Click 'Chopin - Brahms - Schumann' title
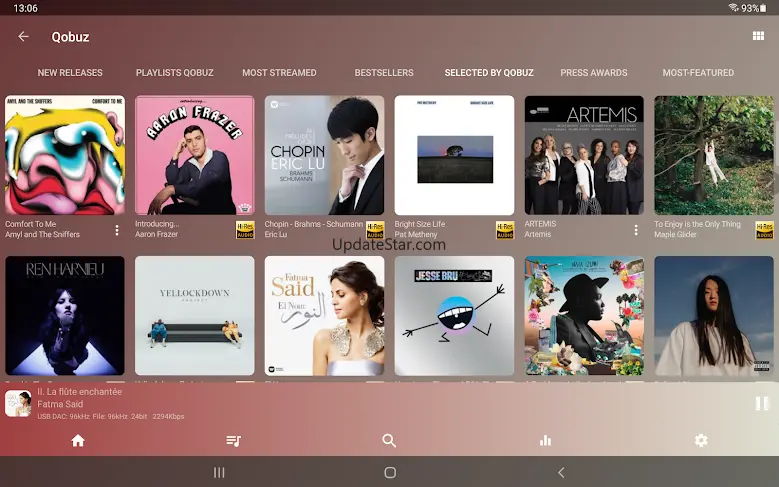The height and width of the screenshot is (487, 779). (x=313, y=224)
